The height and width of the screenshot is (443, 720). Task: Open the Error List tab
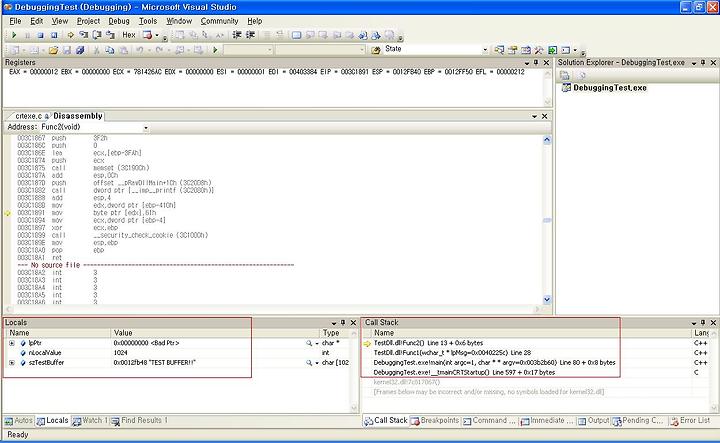tap(690, 421)
